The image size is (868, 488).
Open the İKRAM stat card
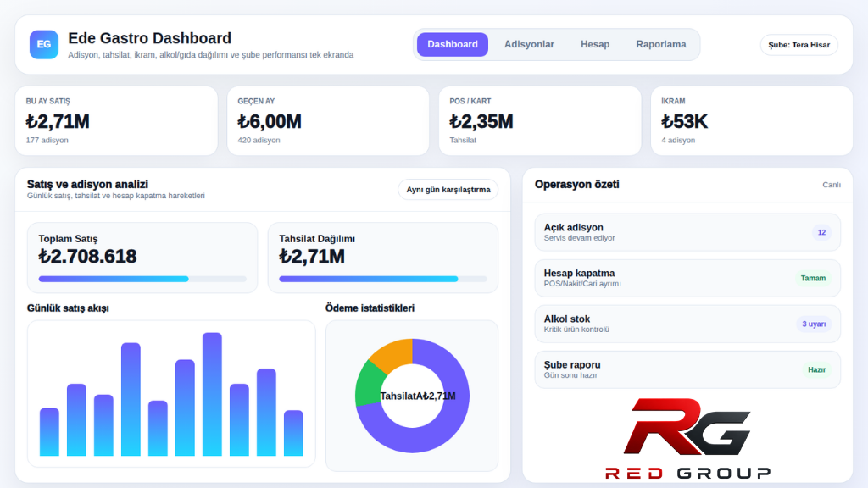(x=752, y=120)
